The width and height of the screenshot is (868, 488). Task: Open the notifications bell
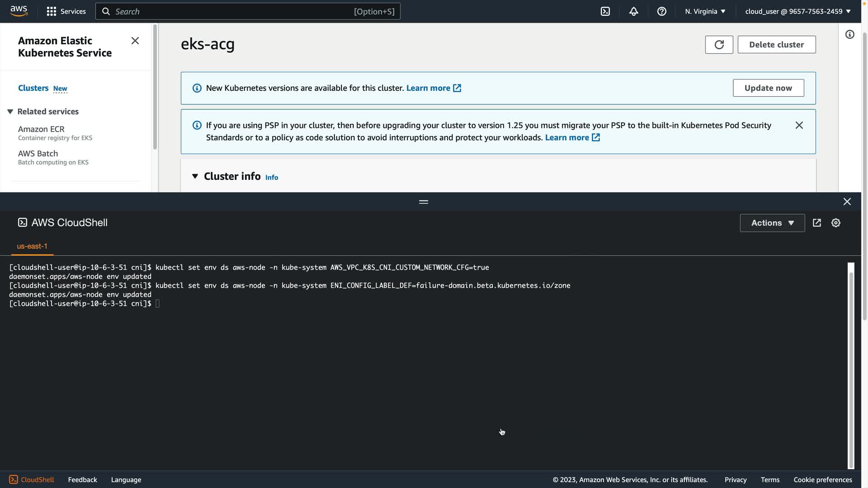click(x=633, y=11)
